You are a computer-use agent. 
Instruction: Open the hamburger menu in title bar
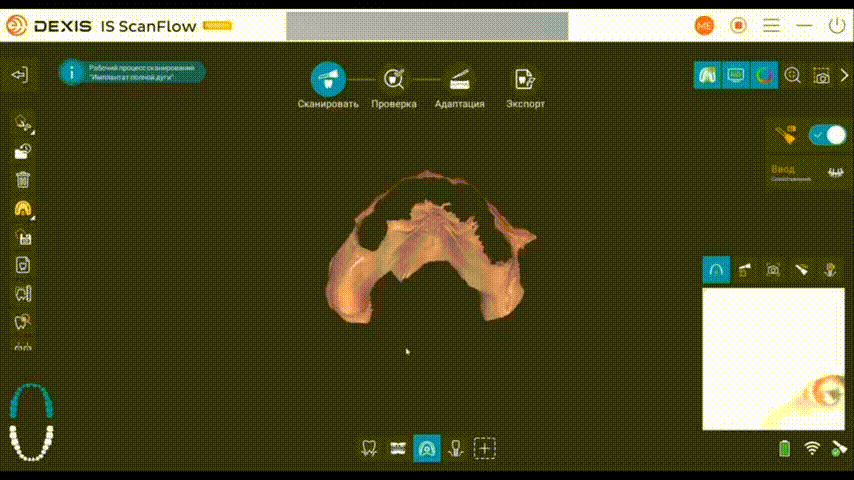pos(771,26)
